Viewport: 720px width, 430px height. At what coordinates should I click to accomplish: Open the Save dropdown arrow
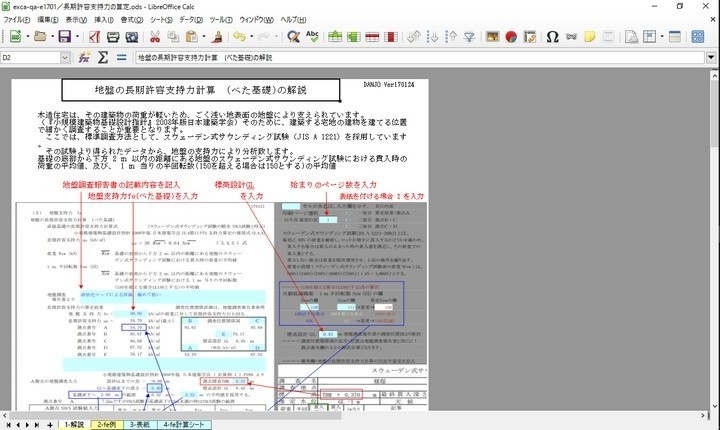click(77, 36)
